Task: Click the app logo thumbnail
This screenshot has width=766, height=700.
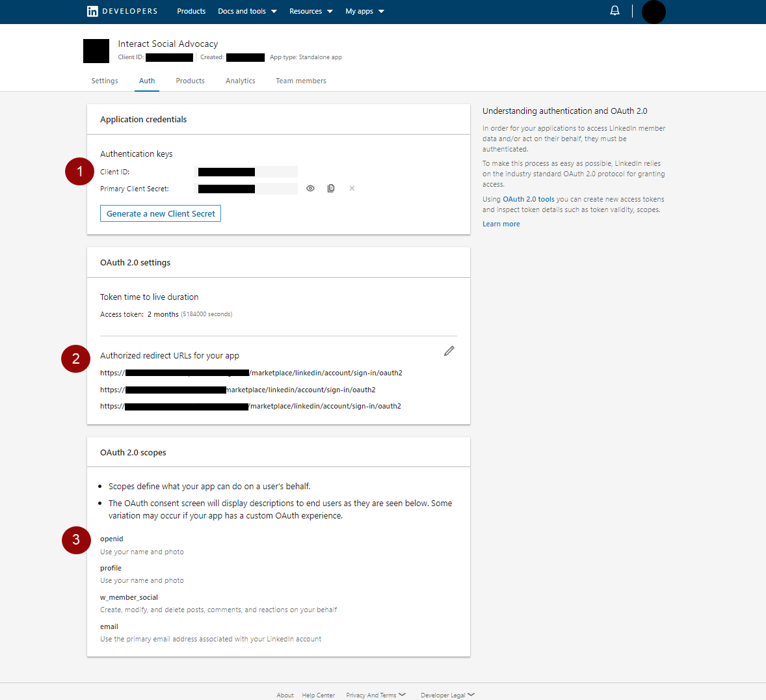Action: click(96, 51)
